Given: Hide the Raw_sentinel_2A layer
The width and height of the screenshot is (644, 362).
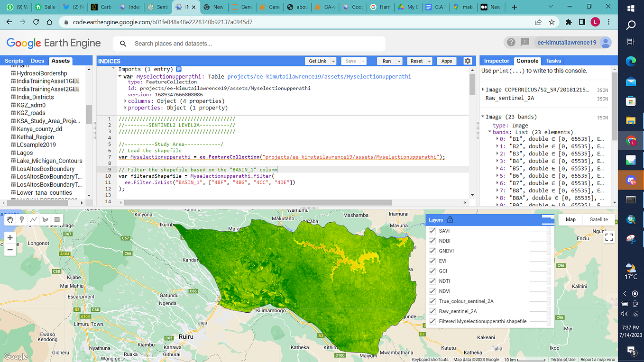Looking at the screenshot, I should 432,311.
